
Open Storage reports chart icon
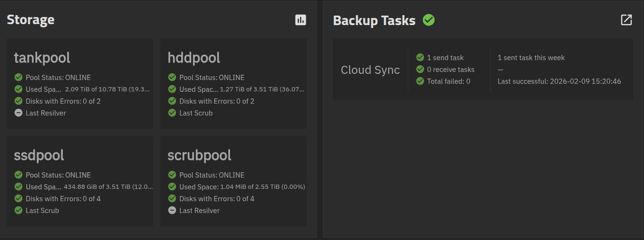pos(301,20)
